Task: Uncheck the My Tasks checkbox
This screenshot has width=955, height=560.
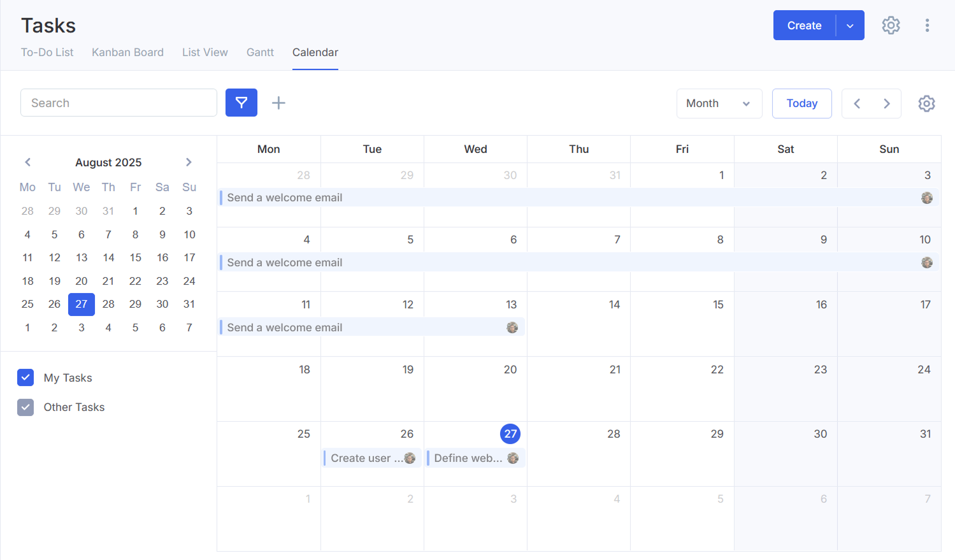Action: click(25, 378)
